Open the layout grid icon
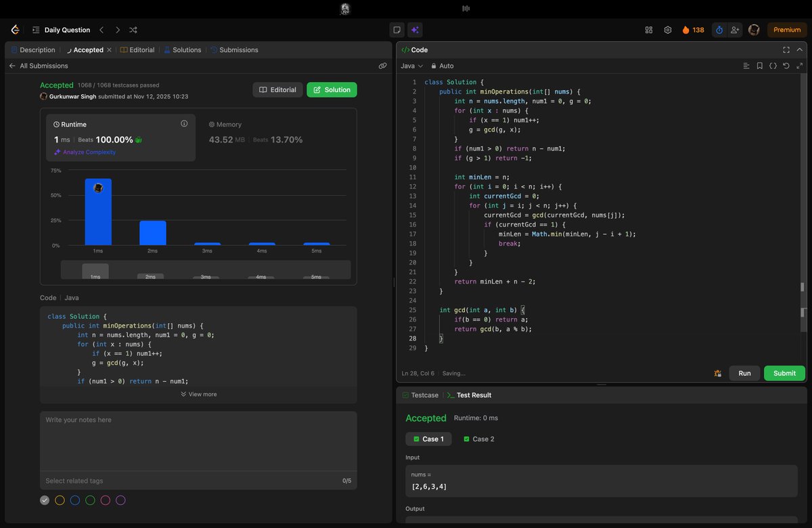 click(x=649, y=30)
